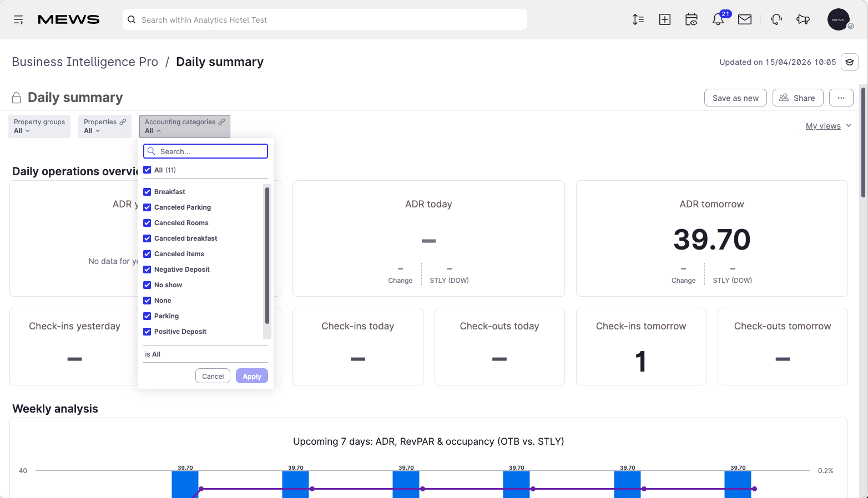The width and height of the screenshot is (868, 498).
Task: Focus the category Search field in dropdown
Action: click(205, 151)
